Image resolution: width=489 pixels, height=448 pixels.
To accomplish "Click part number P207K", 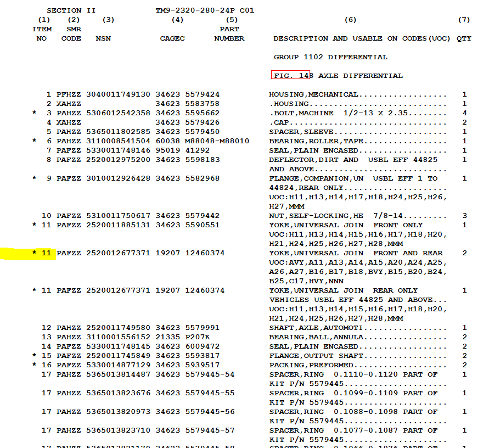I will pyautogui.click(x=198, y=337).
